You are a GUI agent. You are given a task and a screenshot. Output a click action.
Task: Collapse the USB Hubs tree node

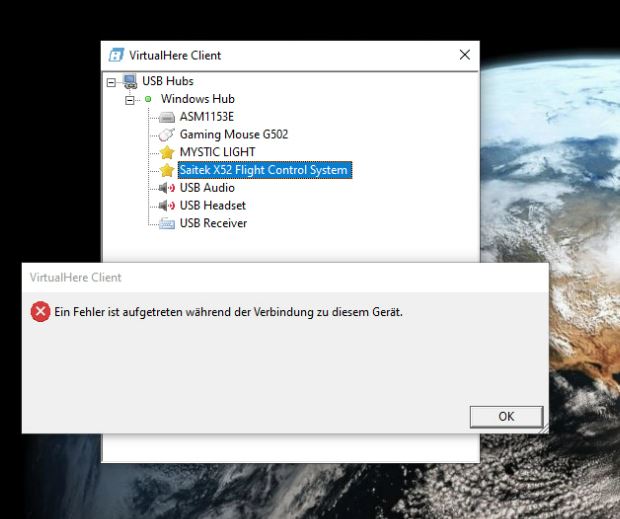(111, 82)
